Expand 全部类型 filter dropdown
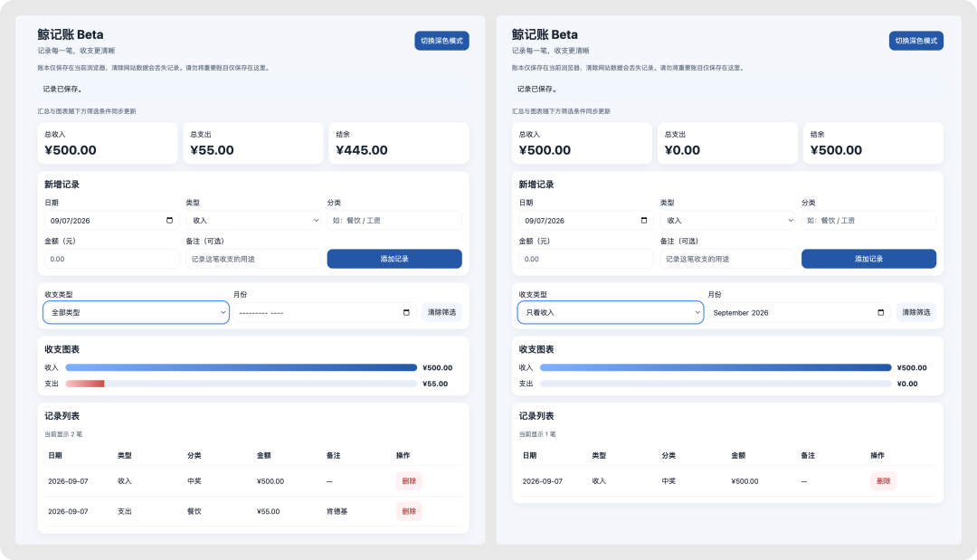The image size is (977, 560). click(137, 313)
